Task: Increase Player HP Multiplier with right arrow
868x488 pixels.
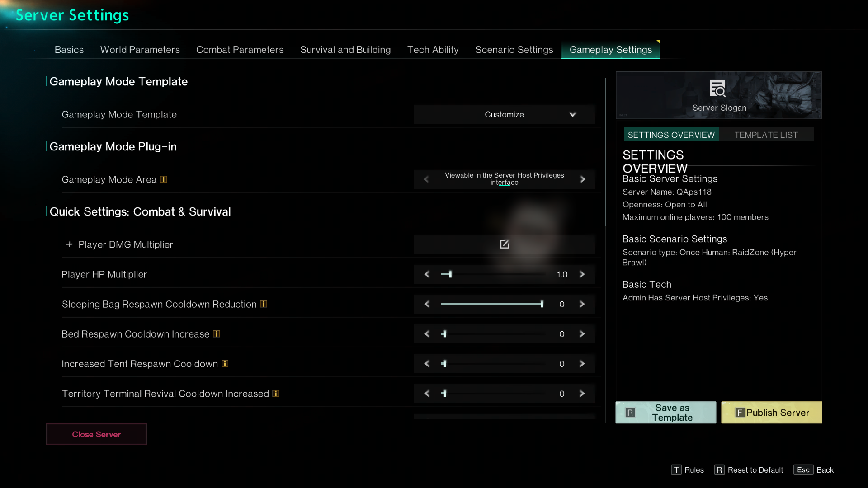Action: (582, 274)
